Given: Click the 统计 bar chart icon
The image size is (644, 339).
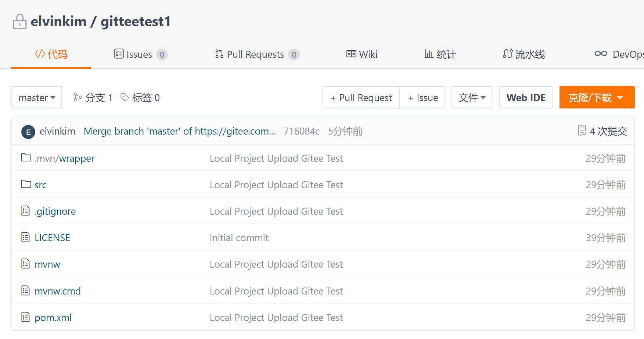Looking at the screenshot, I should [429, 54].
